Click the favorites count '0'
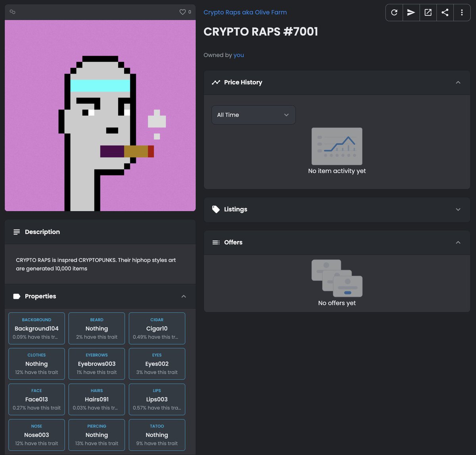 click(x=190, y=12)
